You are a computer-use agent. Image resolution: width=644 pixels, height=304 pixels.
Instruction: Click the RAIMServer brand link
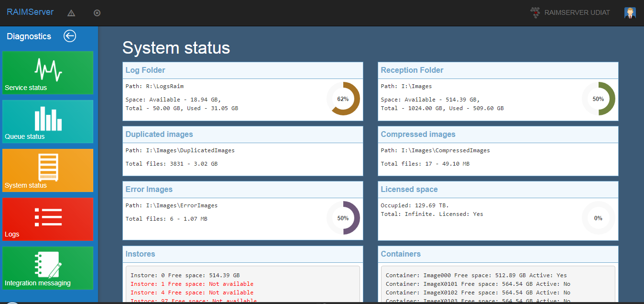(30, 12)
